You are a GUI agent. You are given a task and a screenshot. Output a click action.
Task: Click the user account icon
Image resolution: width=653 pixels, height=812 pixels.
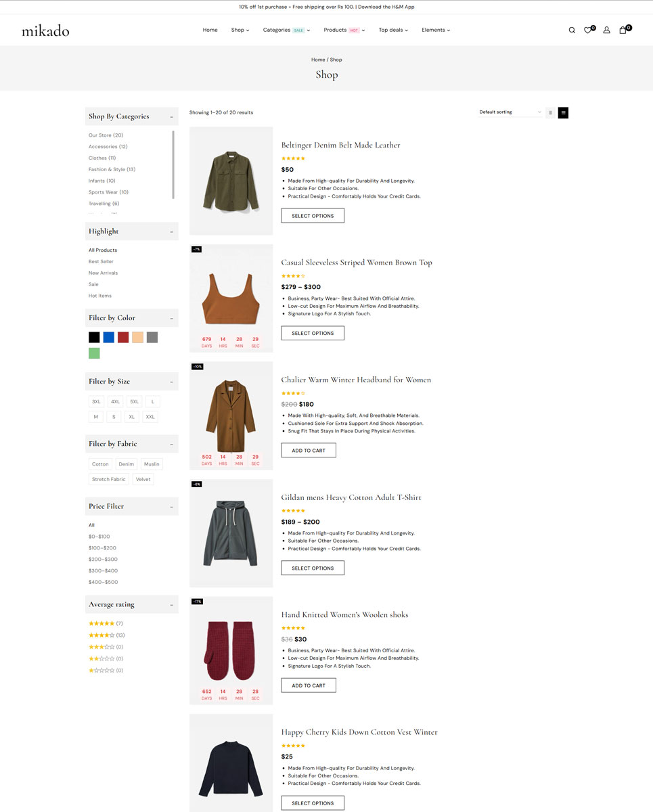(x=606, y=30)
